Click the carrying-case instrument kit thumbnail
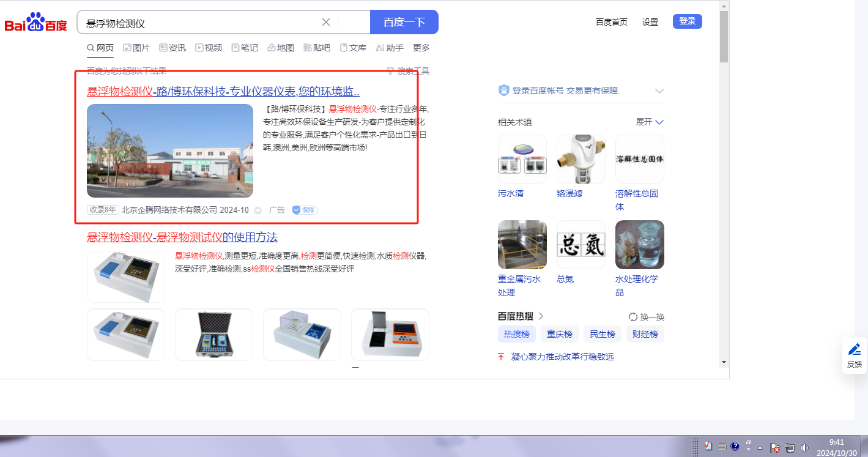Image resolution: width=868 pixels, height=457 pixels. (214, 334)
